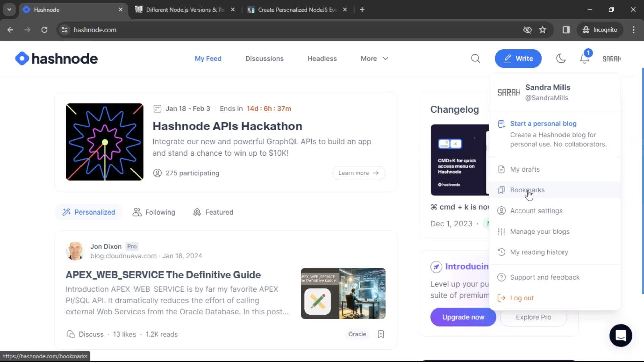Click the APEX_WEB_SERVICE article thumbnail

343,293
